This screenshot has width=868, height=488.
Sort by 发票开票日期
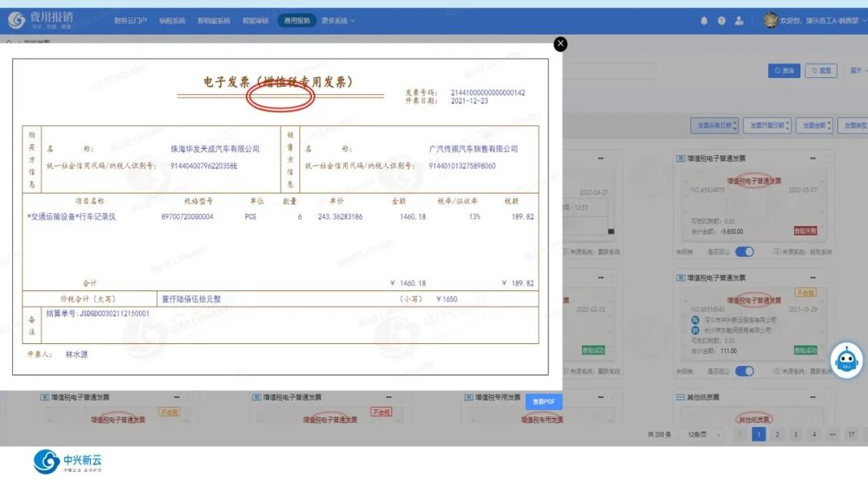pos(767,125)
